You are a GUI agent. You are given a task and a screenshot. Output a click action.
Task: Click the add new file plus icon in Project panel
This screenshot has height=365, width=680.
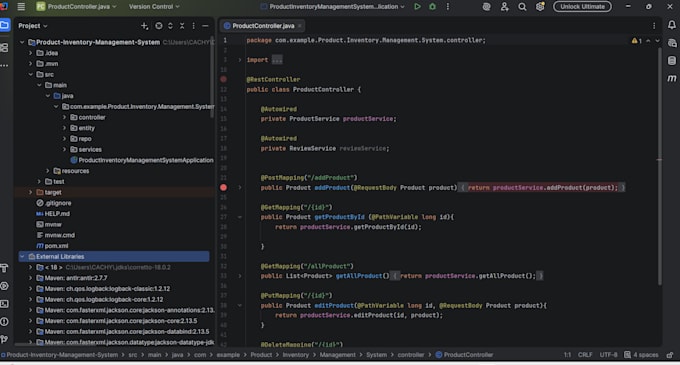[144, 26]
